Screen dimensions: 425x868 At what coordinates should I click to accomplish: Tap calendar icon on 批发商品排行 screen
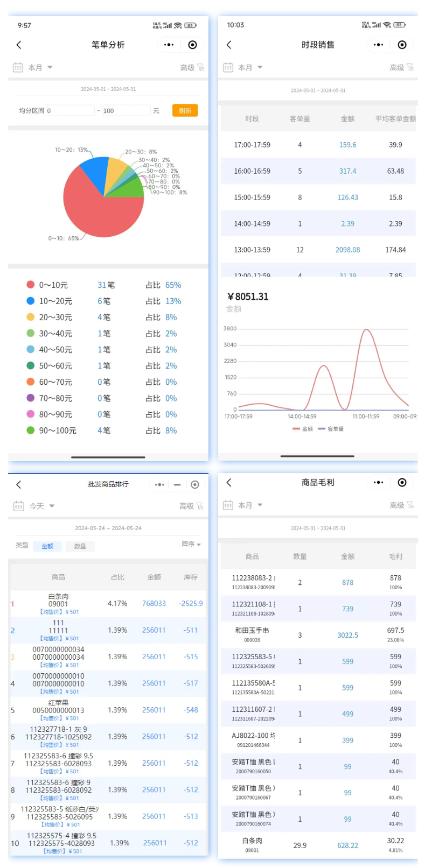point(18,506)
